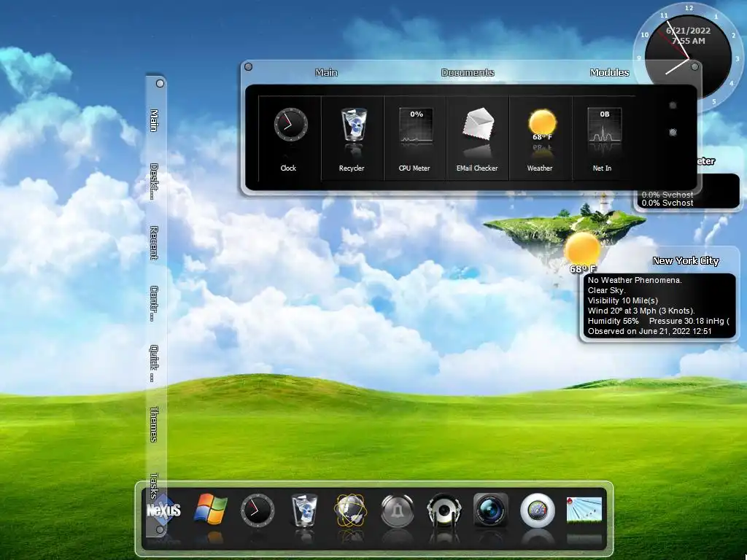Select the Recent tab on the side shelf
Viewport: 747px width, 560px height.
pyautogui.click(x=154, y=243)
